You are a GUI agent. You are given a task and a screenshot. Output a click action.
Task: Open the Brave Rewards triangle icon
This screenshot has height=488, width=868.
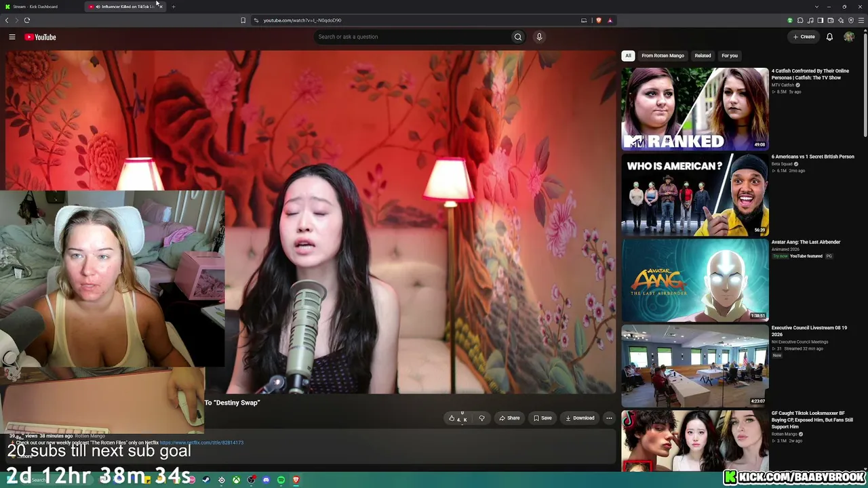(x=610, y=20)
